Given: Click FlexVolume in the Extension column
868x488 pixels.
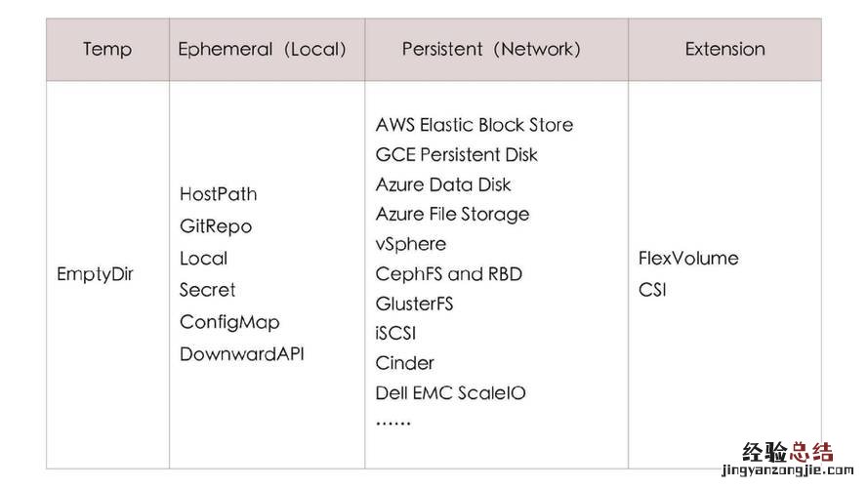Looking at the screenshot, I should pyautogui.click(x=688, y=259).
